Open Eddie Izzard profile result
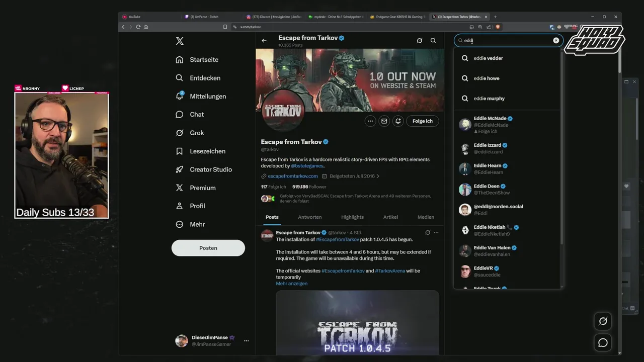Screen dimensions: 644x362 [507, 148]
